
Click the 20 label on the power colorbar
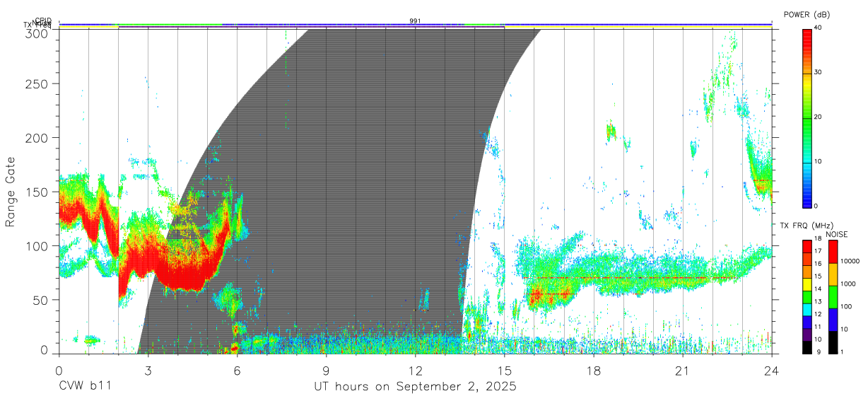(x=818, y=117)
